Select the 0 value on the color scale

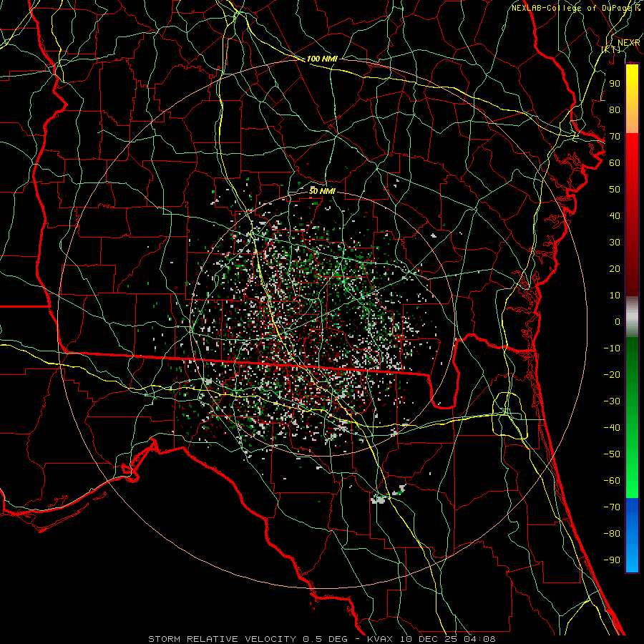(618, 321)
